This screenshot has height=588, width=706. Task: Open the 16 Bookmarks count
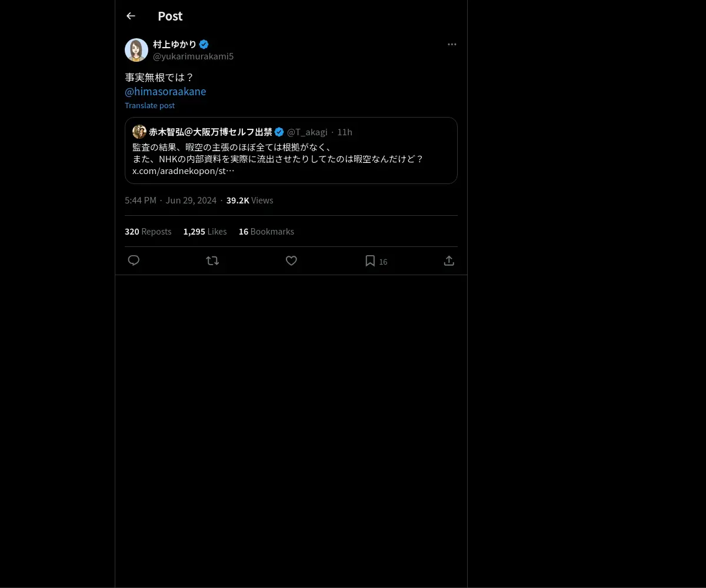point(266,231)
